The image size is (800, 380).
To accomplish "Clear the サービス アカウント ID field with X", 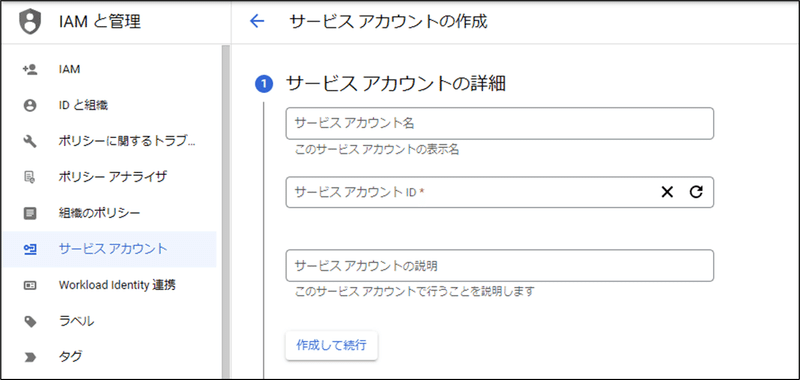I will (x=667, y=192).
